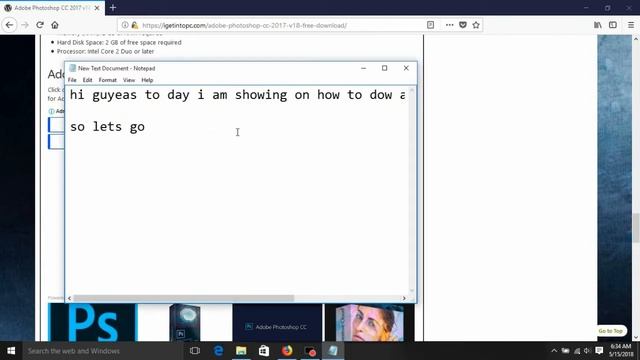Open Notepad Format menu
Image resolution: width=640 pixels, height=360 pixels.
click(107, 80)
